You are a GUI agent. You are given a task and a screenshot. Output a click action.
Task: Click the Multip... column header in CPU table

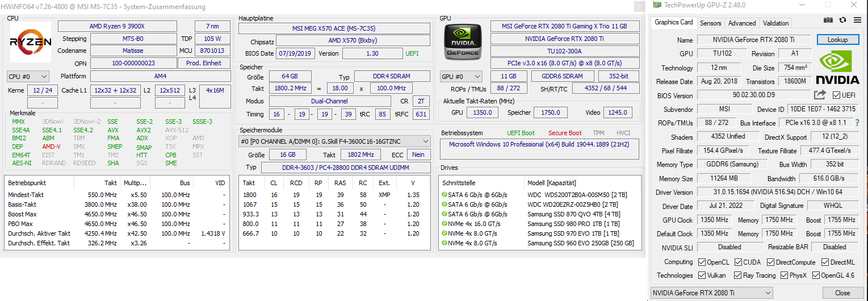point(135,183)
